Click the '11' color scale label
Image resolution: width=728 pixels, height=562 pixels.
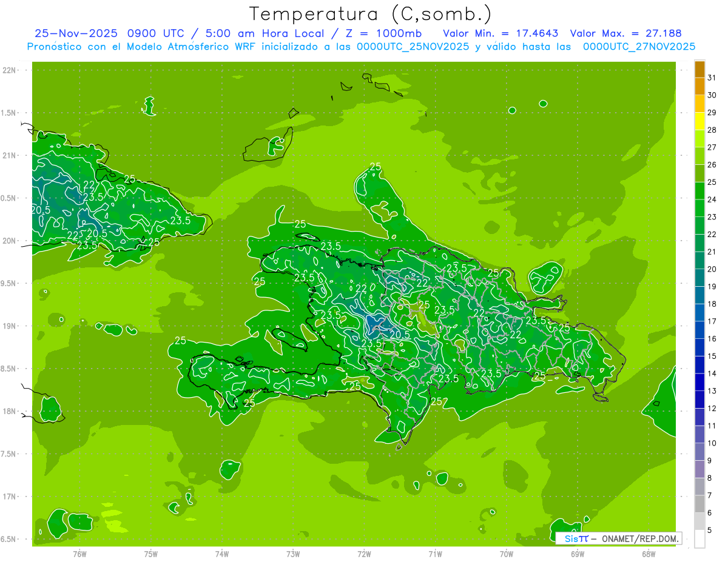712,426
